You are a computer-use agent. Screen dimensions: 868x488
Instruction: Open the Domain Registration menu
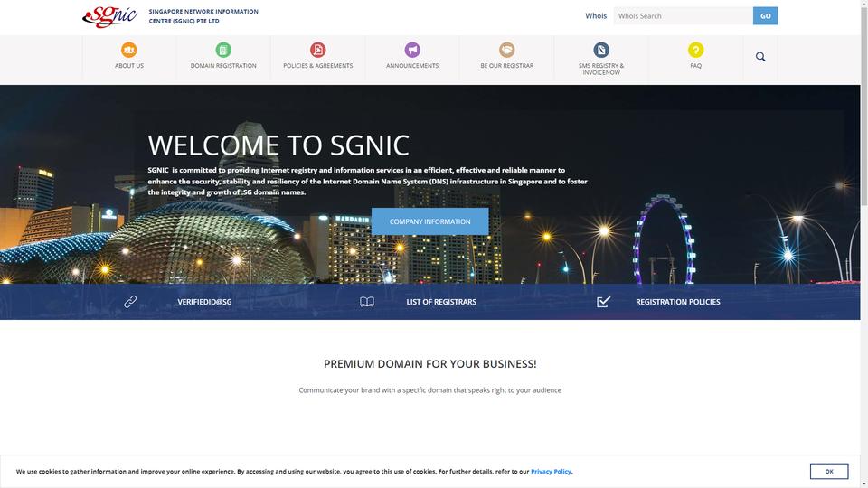[x=223, y=65]
